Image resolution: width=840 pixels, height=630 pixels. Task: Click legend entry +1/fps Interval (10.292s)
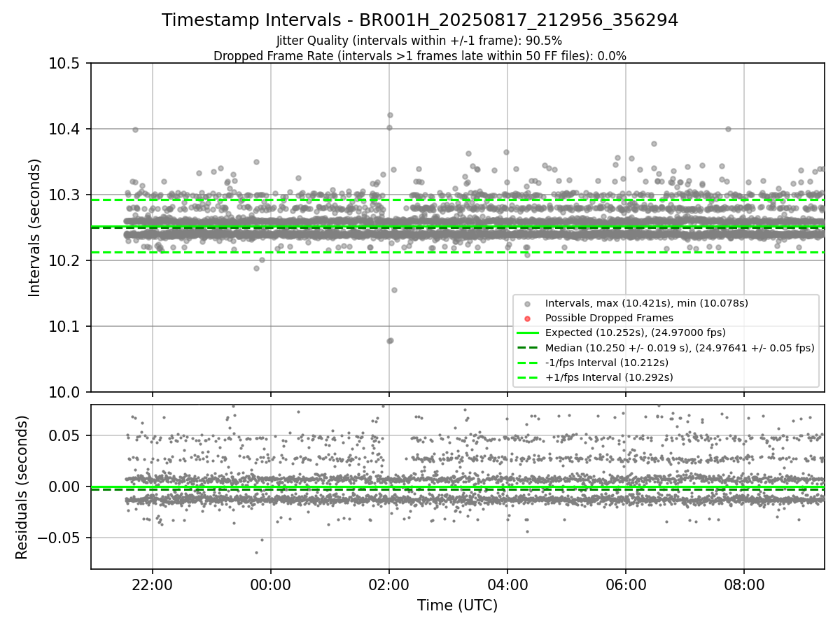609,377
